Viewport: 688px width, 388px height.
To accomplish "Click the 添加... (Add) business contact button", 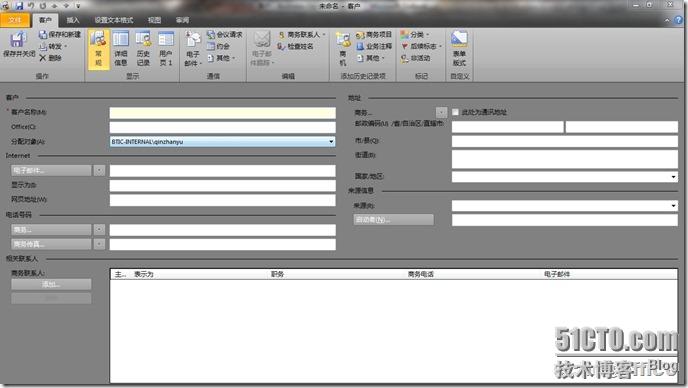I will pyautogui.click(x=51, y=284).
